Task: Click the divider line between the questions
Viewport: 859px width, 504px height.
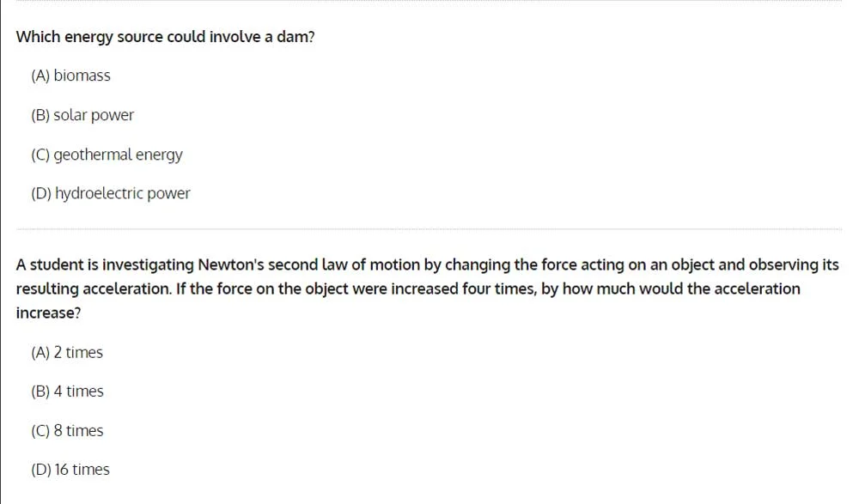Action: (x=429, y=229)
